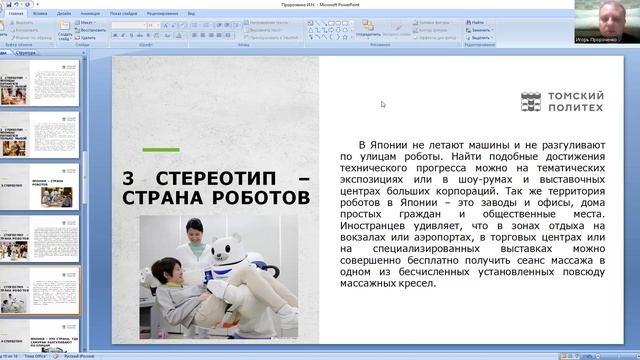Toggle justify text alignment

[x=219, y=36]
